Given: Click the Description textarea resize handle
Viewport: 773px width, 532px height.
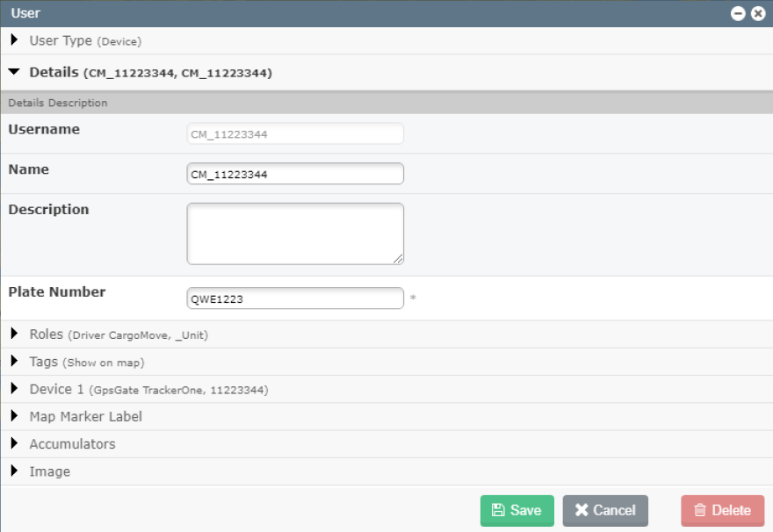Looking at the screenshot, I should (398, 259).
